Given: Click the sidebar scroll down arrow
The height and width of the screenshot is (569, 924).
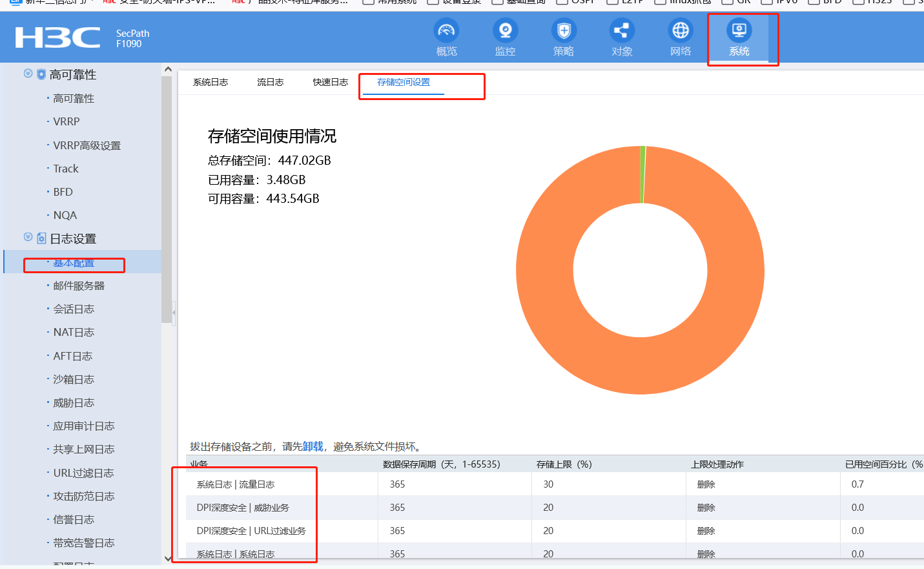Looking at the screenshot, I should [168, 559].
